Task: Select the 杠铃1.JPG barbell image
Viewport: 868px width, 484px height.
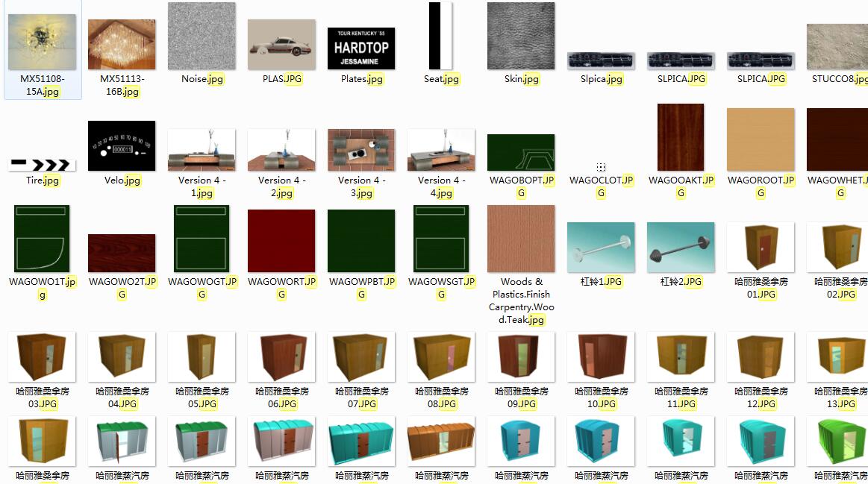Action: [x=601, y=247]
